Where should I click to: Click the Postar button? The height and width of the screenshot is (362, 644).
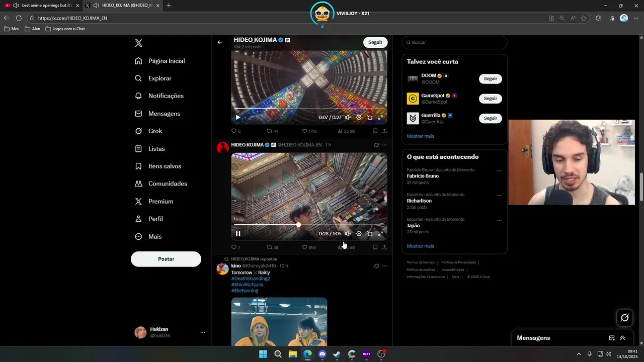click(166, 259)
